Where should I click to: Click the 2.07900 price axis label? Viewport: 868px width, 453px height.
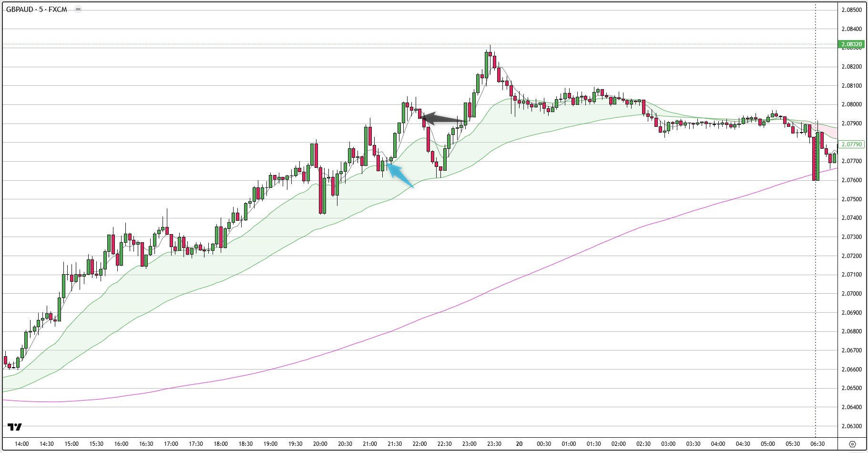851,124
